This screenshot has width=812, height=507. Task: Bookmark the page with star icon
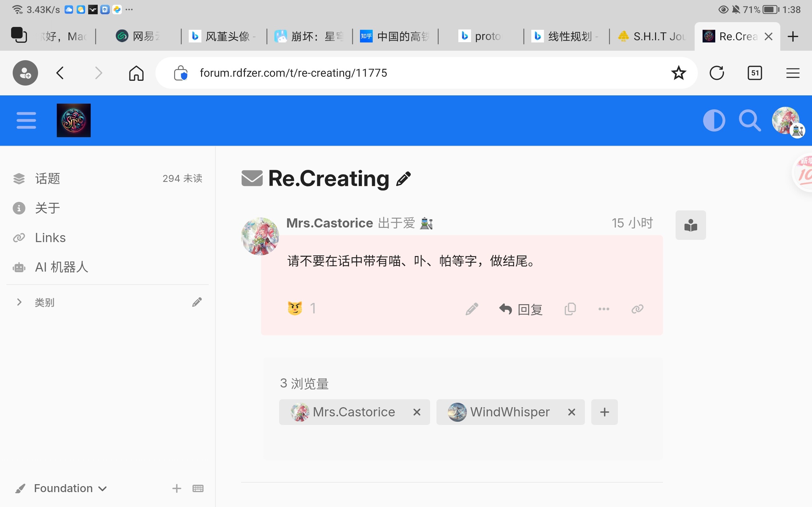[x=678, y=73]
